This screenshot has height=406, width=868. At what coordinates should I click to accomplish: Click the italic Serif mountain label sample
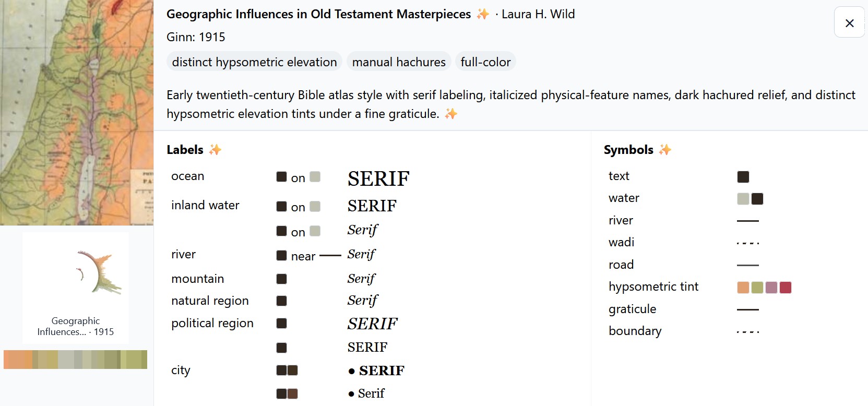click(x=361, y=279)
